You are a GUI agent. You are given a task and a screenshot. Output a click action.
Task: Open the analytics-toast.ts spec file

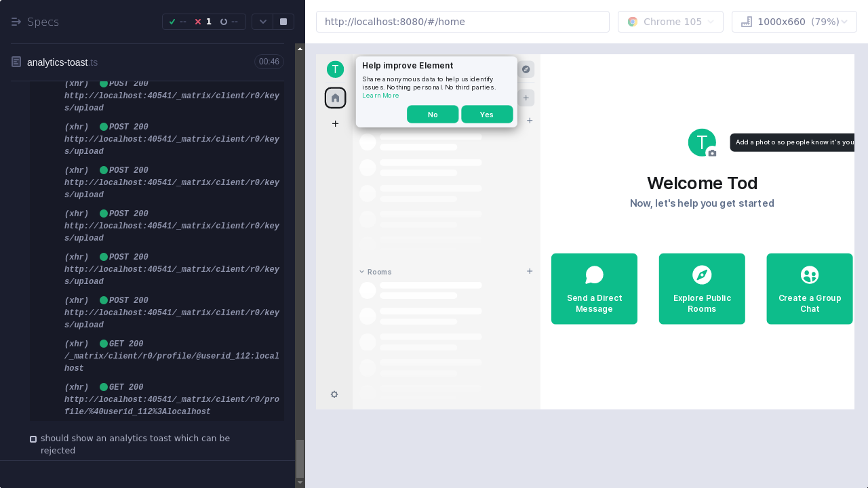62,62
